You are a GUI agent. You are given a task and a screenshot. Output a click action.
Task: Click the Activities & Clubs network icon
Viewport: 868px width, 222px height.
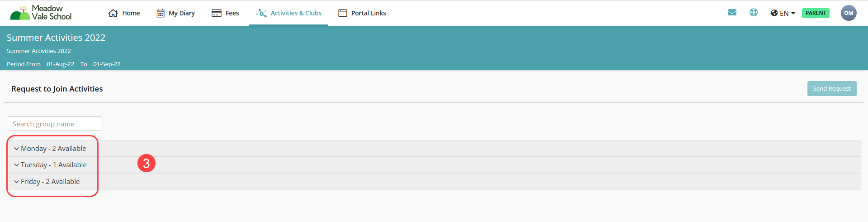tap(261, 13)
